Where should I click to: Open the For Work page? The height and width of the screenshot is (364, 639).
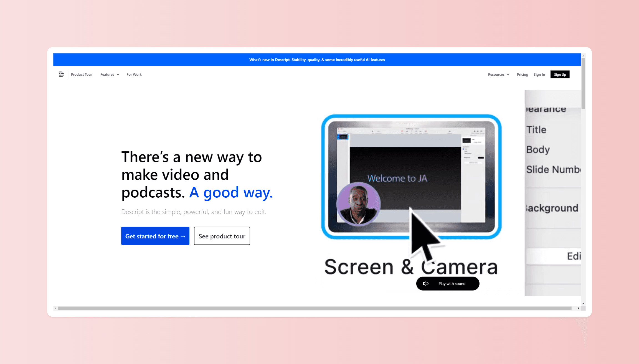134,74
